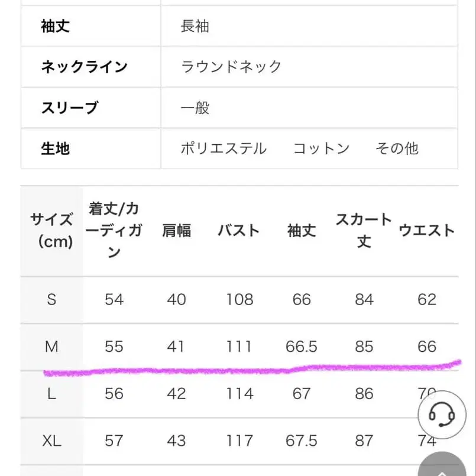Select the XL size row
This screenshot has height=476, width=476.
tap(51, 440)
